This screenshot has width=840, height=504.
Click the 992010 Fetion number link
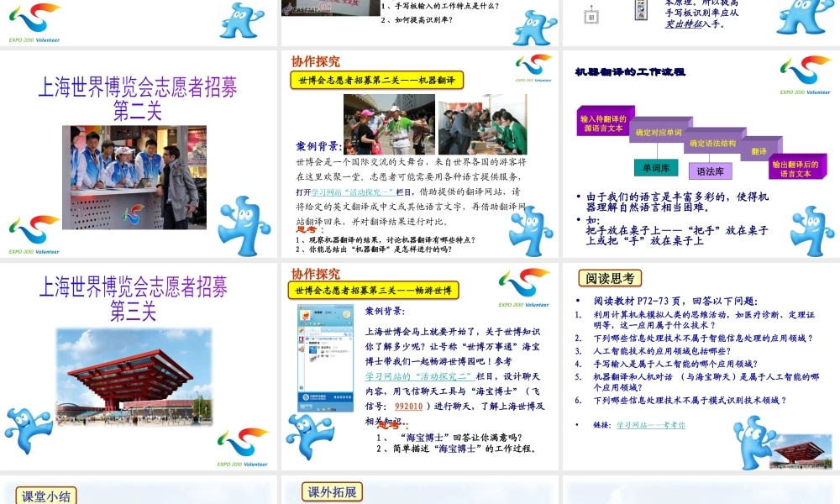(409, 407)
